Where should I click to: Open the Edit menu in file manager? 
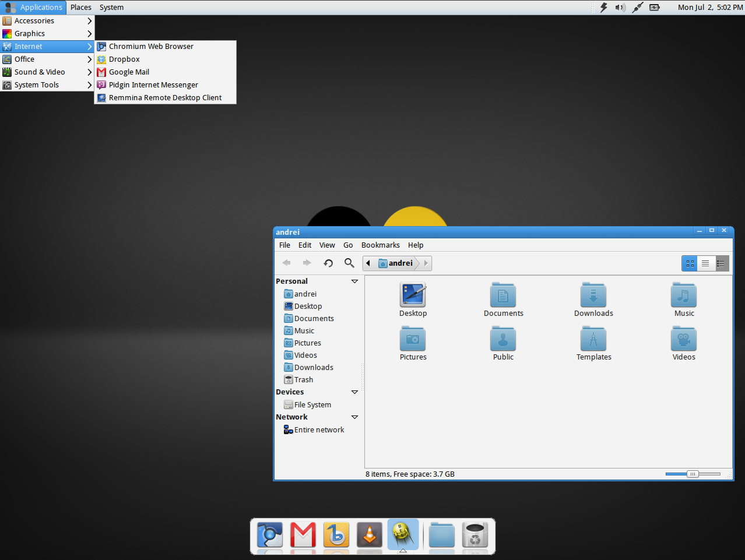(x=305, y=245)
